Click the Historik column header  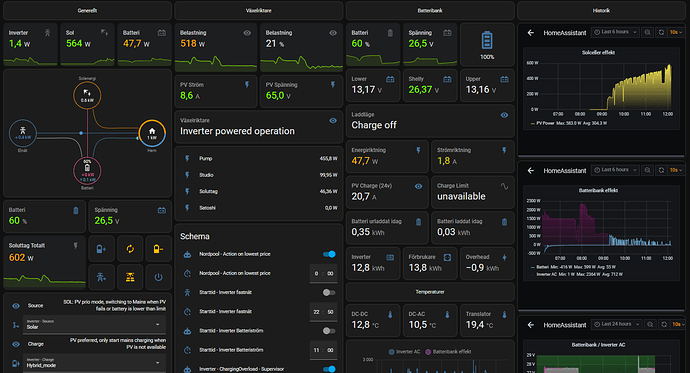click(x=601, y=11)
